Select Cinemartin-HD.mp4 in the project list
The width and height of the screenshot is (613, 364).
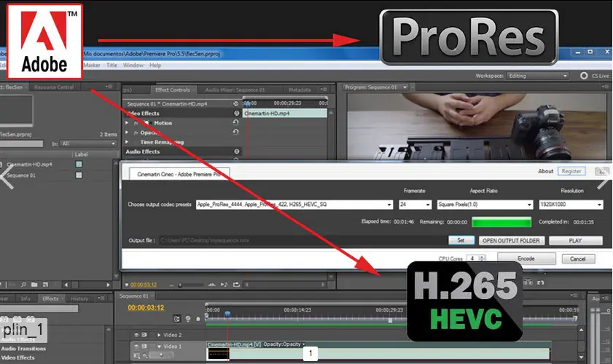pyautogui.click(x=29, y=165)
